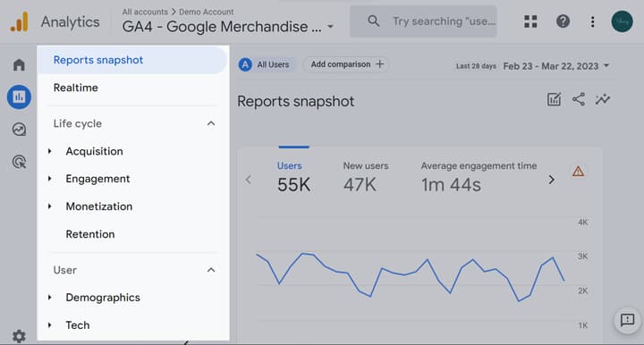Open the date range dropdown
The height and width of the screenshot is (345, 644).
tap(555, 66)
